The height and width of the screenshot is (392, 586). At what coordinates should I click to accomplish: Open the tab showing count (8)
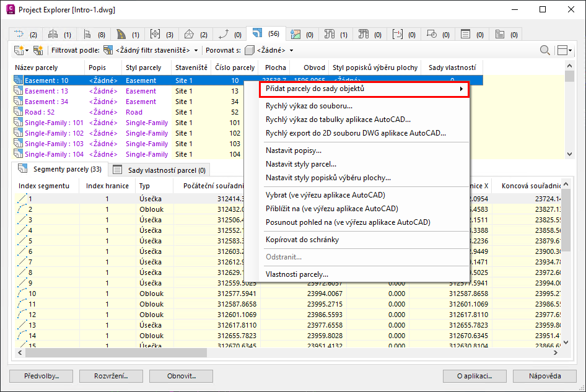pos(94,34)
